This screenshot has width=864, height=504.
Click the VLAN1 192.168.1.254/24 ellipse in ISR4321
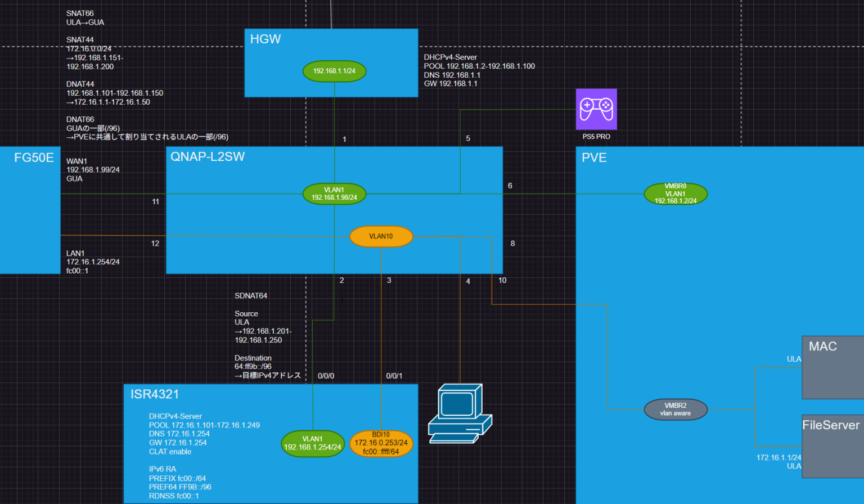[x=312, y=443]
